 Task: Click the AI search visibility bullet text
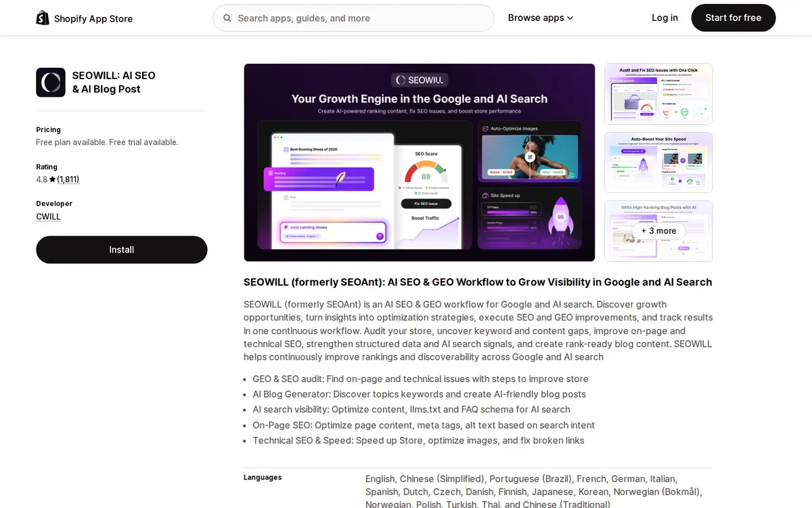coord(411,410)
